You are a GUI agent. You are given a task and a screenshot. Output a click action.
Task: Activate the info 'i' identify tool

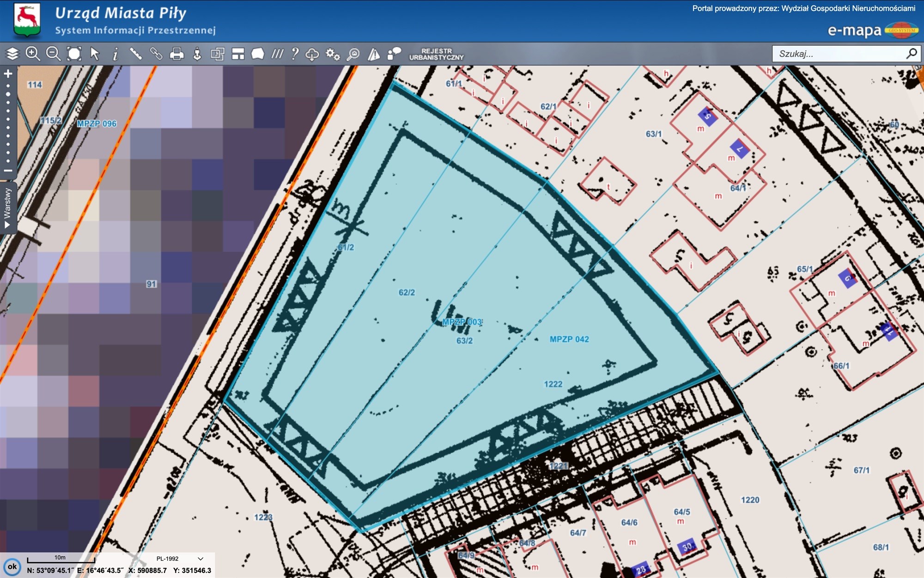[x=115, y=54]
